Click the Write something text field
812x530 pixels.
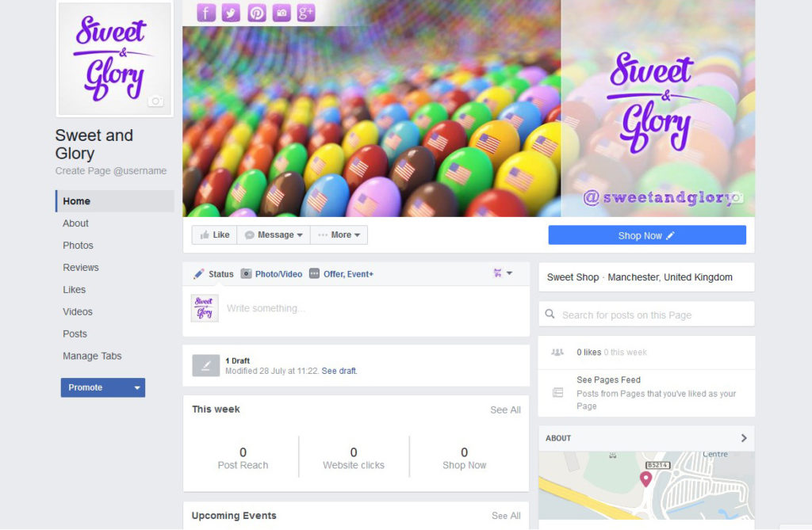373,308
